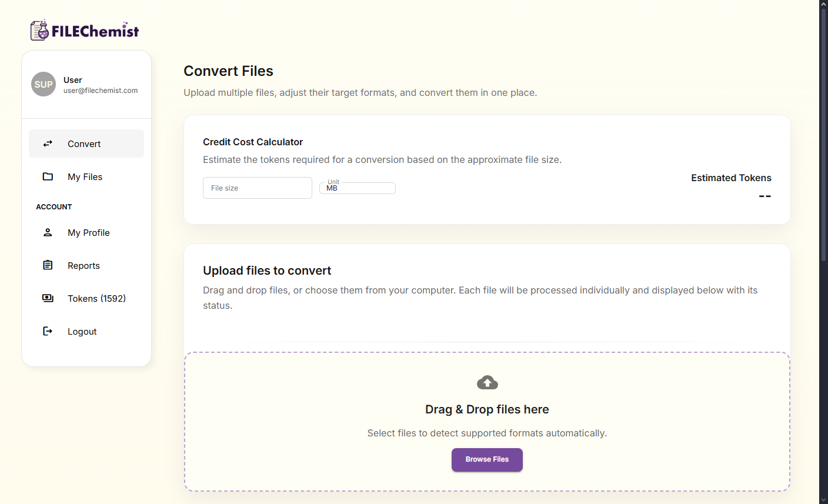Open the Unit dropdown showing MB
The height and width of the screenshot is (504, 828).
357,188
